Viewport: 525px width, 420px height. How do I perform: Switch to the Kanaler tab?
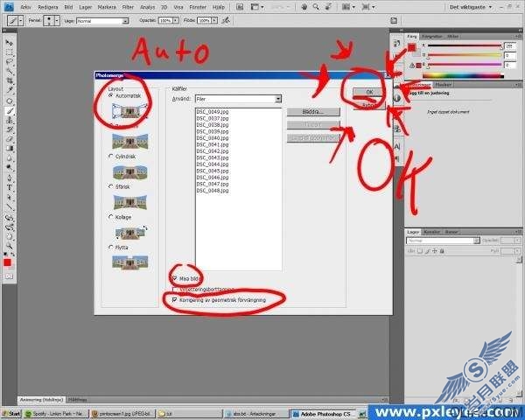pyautogui.click(x=431, y=232)
